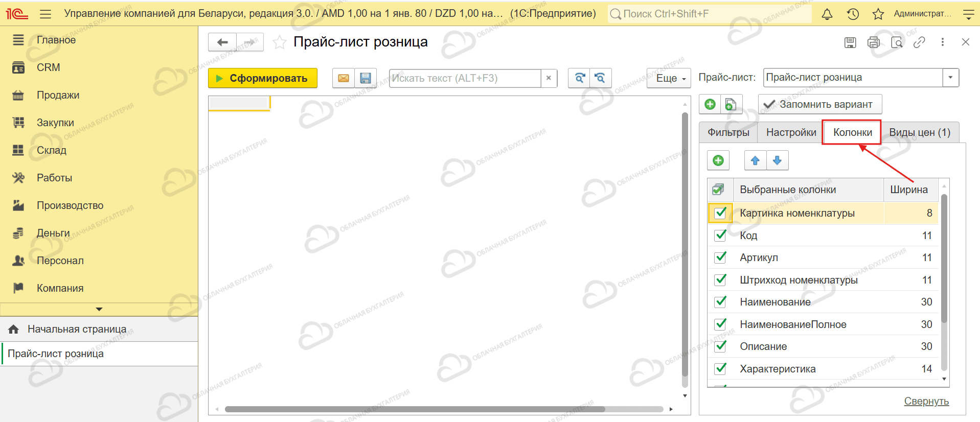Move selected column down arrow

778,160
